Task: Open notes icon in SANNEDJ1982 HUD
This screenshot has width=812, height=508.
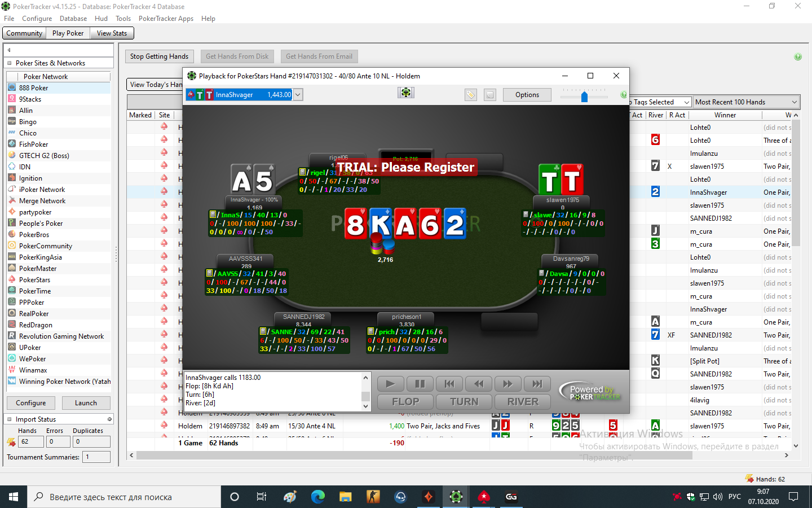Action: [x=263, y=331]
